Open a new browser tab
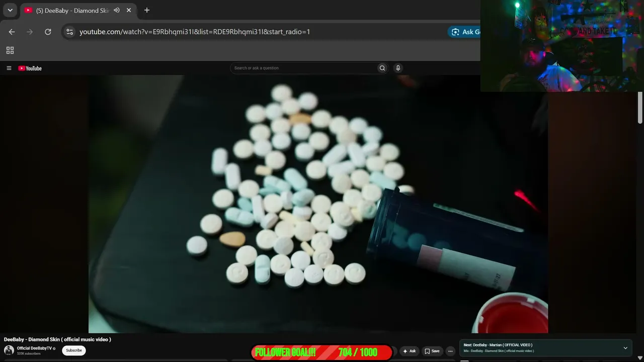644x362 pixels. [147, 10]
